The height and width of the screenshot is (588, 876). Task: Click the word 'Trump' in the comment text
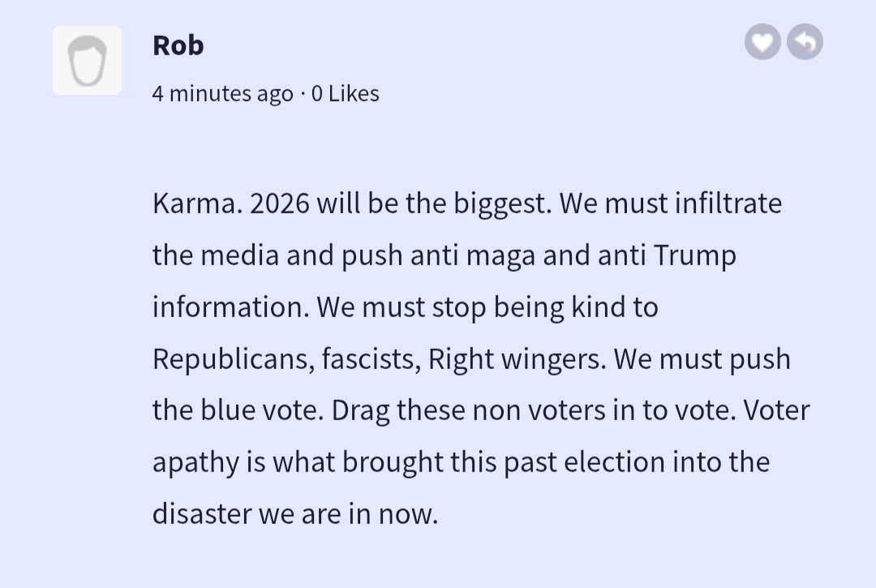tap(695, 255)
